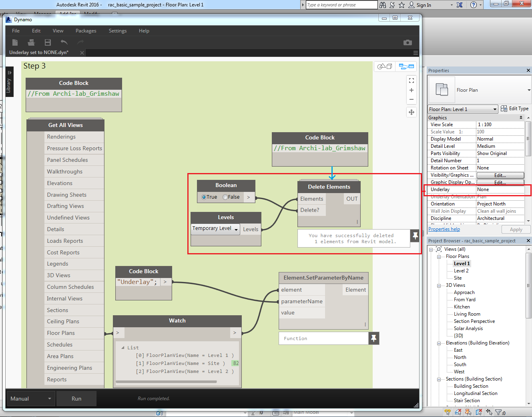Viewport: 532px width, 417px height.
Task: Pin the Function preview bubble
Action: 373,338
